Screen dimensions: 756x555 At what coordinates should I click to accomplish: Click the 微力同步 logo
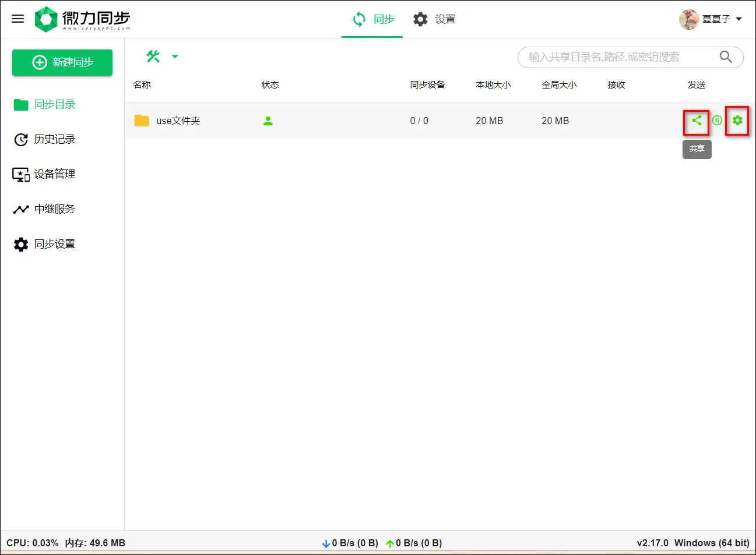[x=82, y=19]
